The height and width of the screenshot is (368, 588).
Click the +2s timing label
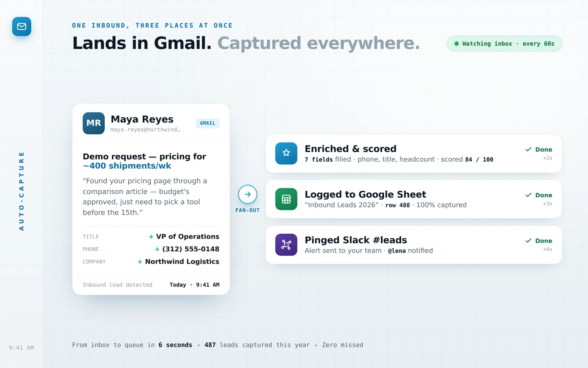point(548,158)
